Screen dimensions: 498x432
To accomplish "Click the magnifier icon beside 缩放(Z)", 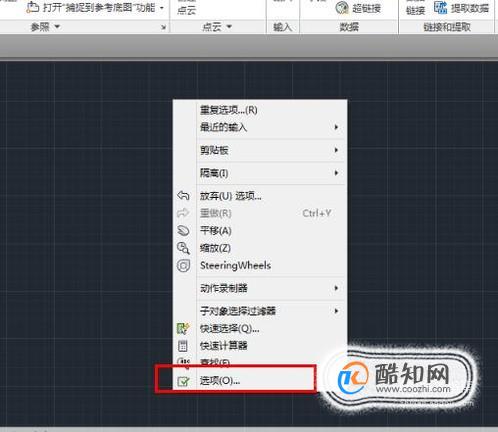I will (183, 248).
